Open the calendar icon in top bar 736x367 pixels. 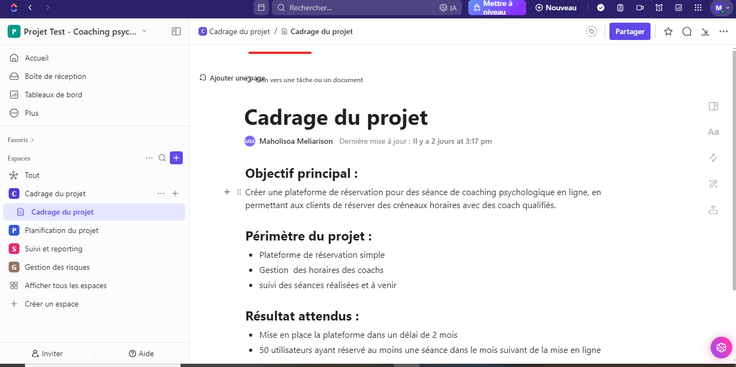click(x=261, y=8)
